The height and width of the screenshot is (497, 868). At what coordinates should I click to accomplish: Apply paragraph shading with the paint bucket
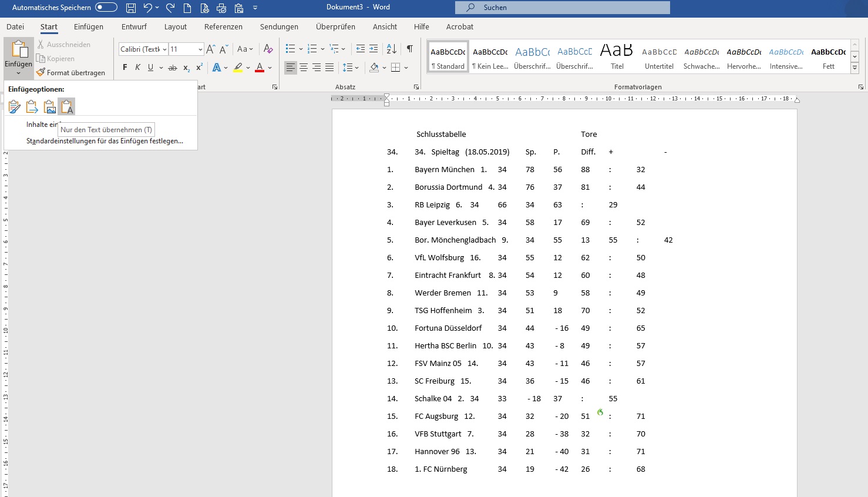coord(374,68)
